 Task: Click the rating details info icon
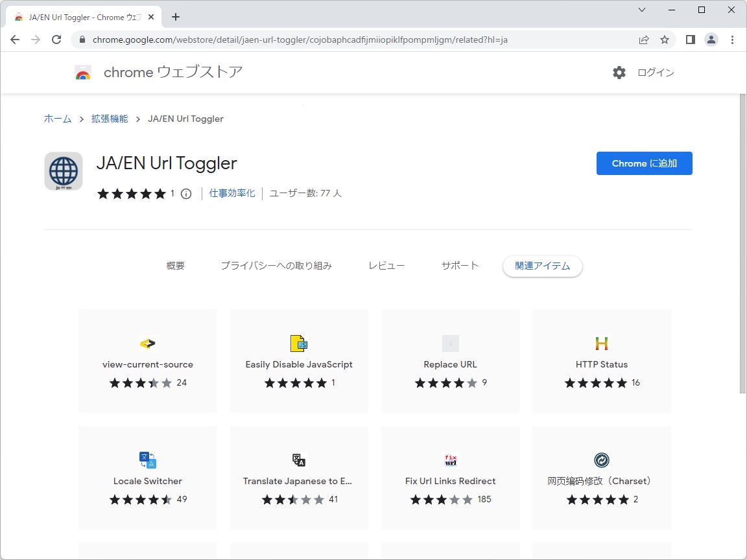[186, 193]
